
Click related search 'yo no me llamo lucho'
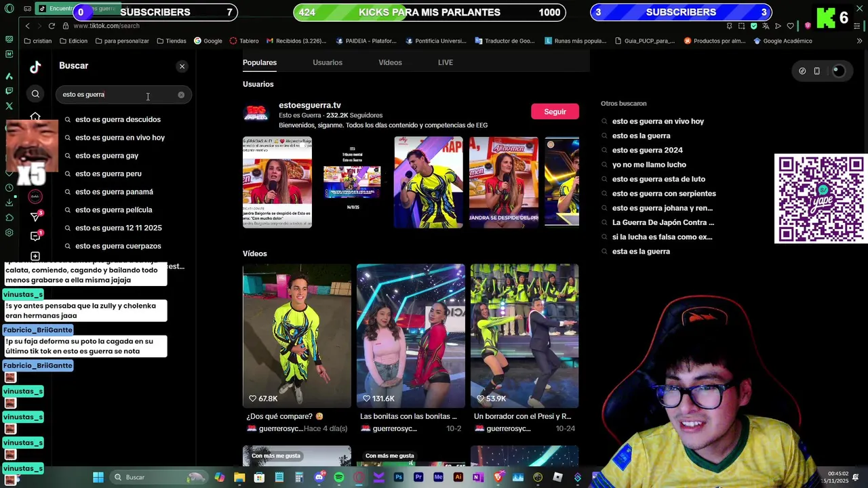(x=649, y=165)
